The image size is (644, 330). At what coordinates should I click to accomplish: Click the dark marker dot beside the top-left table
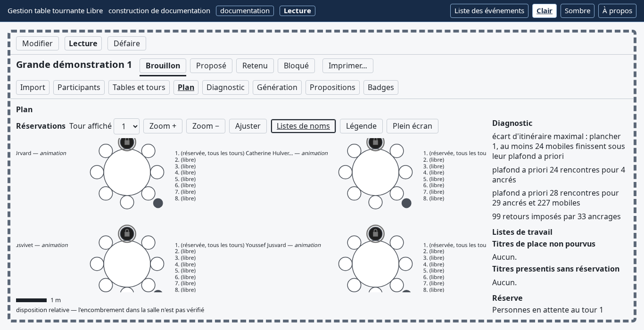pos(158,203)
